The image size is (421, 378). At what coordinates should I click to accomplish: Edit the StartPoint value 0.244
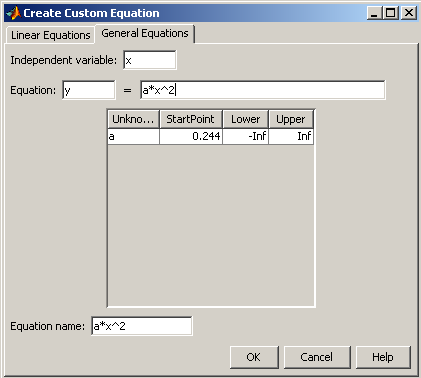[x=191, y=136]
